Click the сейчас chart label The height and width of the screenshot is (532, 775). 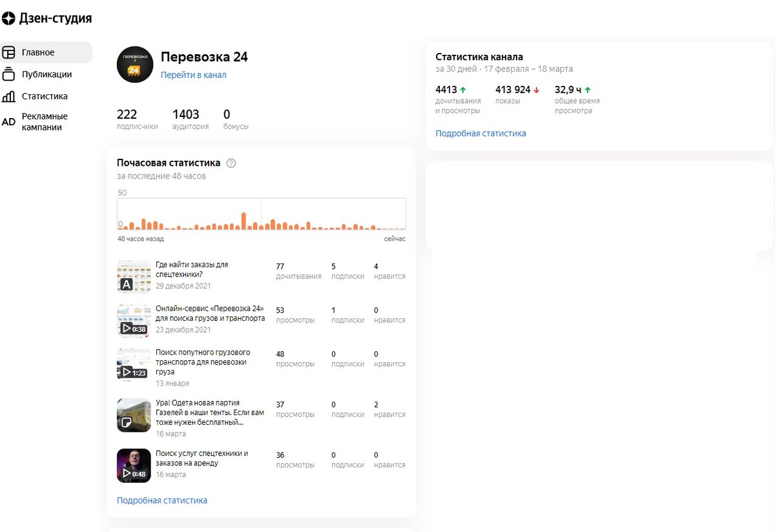tap(395, 239)
